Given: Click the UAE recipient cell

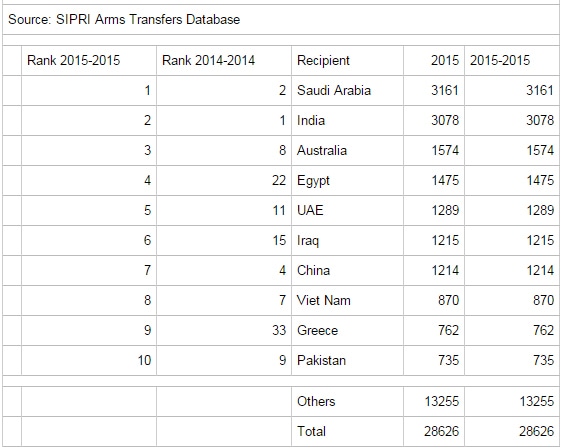Looking at the screenshot, I should click(347, 210).
